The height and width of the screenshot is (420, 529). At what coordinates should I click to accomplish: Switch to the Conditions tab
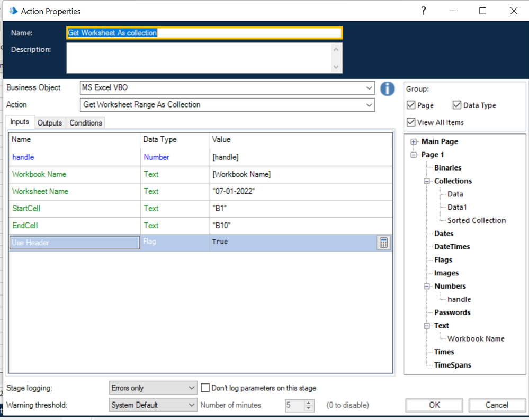click(x=86, y=123)
